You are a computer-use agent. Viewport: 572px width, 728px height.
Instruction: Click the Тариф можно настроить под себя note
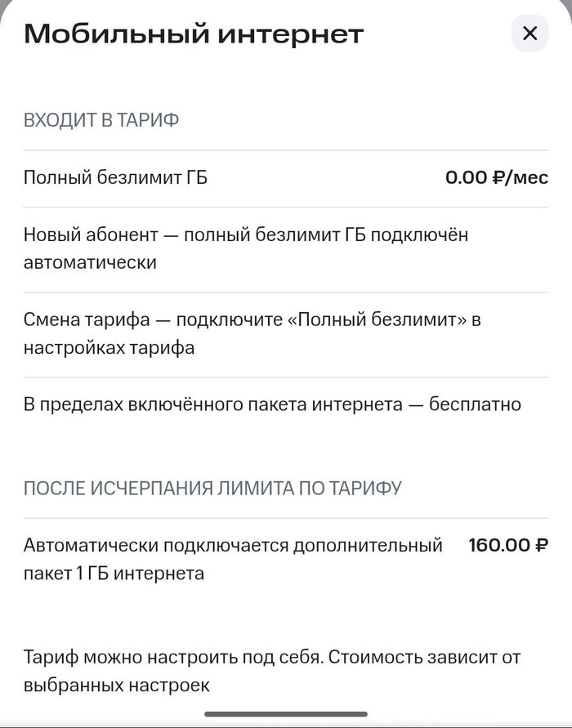(x=272, y=657)
